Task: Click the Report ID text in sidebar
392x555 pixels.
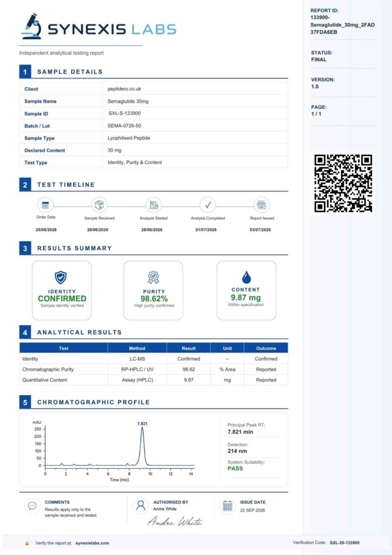Action: click(x=342, y=25)
